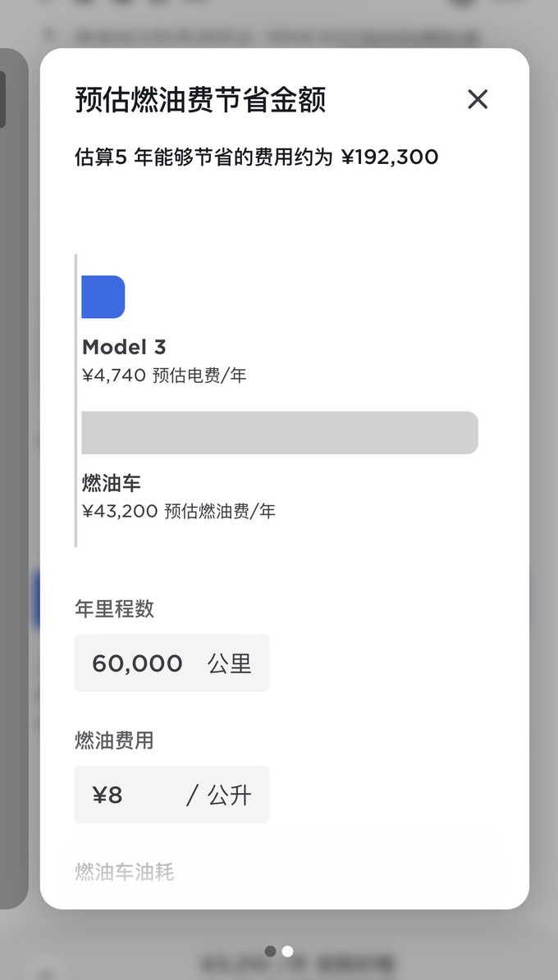Image resolution: width=558 pixels, height=980 pixels.
Task: Switch to the previous savings page dot
Action: click(x=271, y=951)
